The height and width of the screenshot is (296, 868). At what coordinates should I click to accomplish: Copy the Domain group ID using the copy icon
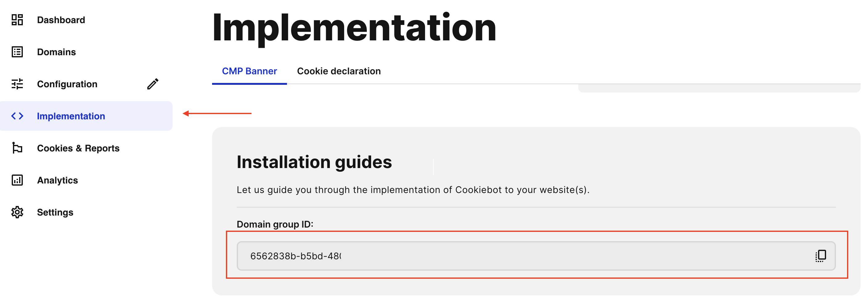coord(820,256)
